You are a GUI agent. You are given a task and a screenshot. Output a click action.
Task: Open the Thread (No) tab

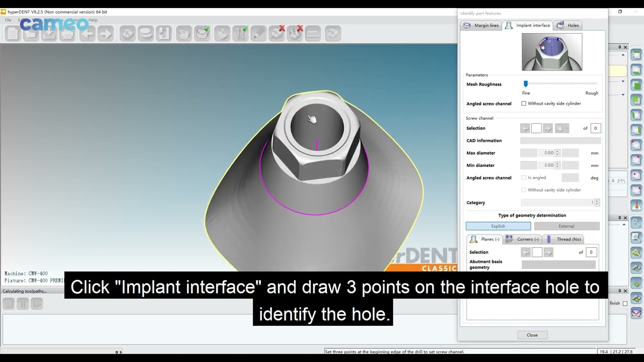(563, 239)
